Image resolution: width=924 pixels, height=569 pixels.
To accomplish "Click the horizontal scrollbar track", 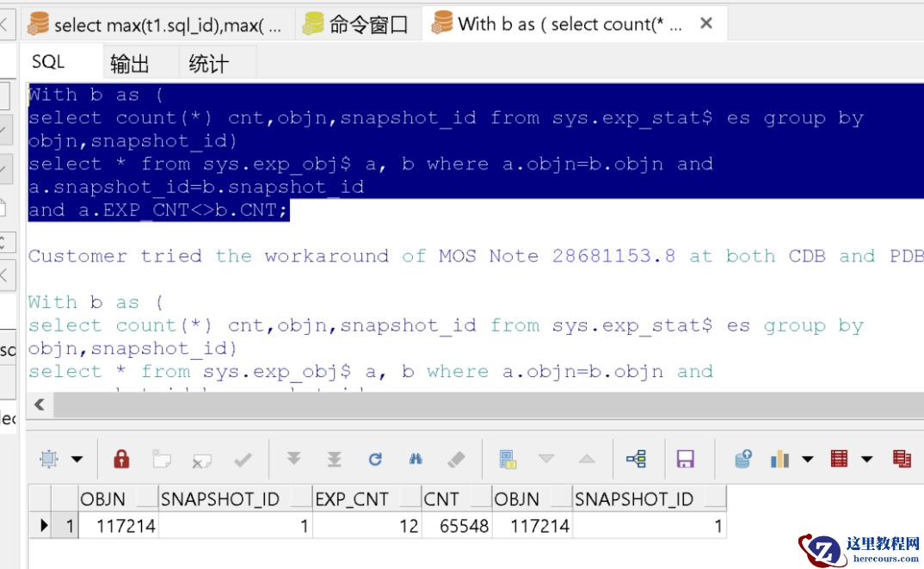I will pyautogui.click(x=489, y=405).
